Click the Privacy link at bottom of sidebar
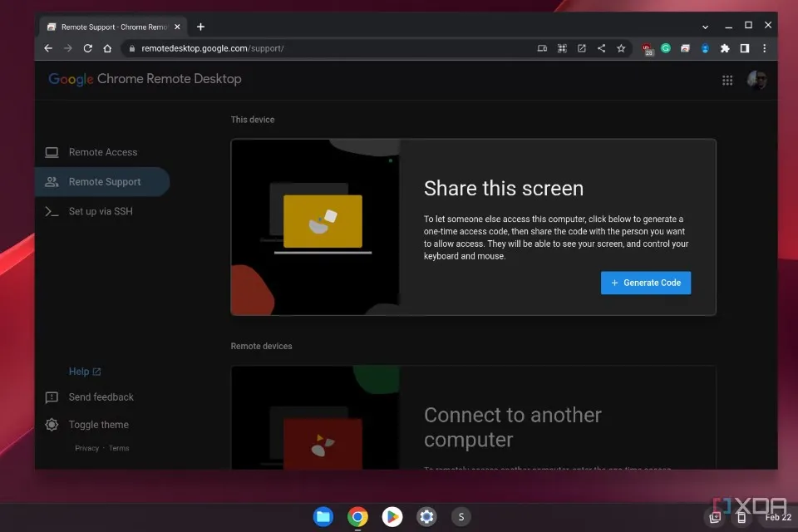This screenshot has height=532, width=798. [86, 447]
